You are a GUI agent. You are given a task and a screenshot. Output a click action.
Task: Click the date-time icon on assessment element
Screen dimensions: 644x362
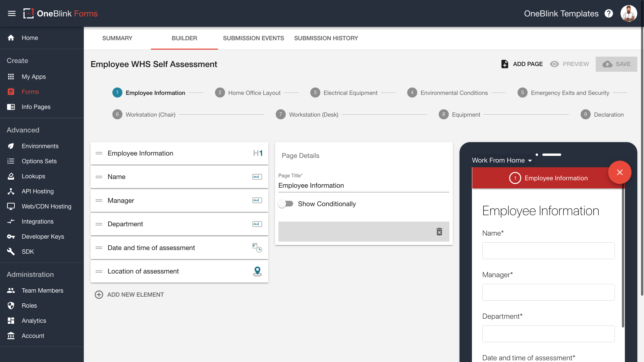pos(257,248)
